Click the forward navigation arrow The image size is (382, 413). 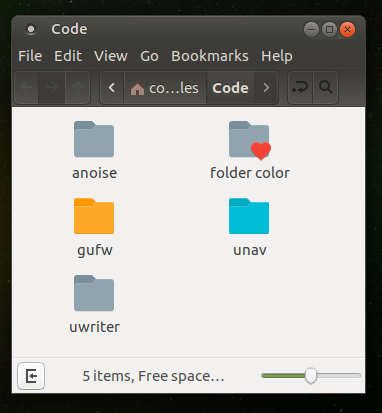tap(52, 88)
